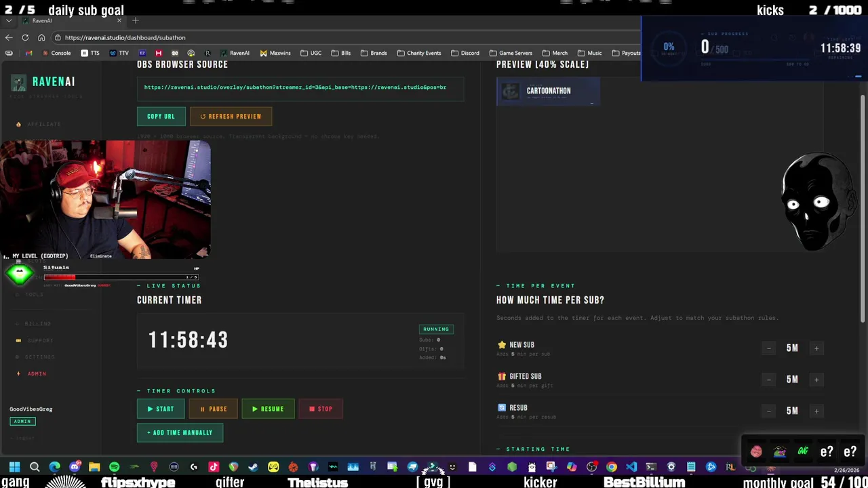Open the TTV bookmark
This screenshot has width=868, height=488.
click(119, 53)
